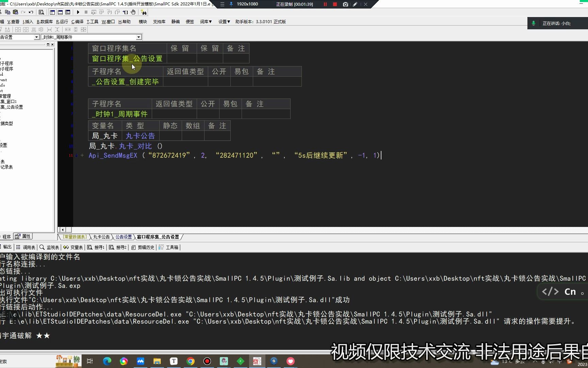Open the File Explorer taskbar icon

(157, 361)
